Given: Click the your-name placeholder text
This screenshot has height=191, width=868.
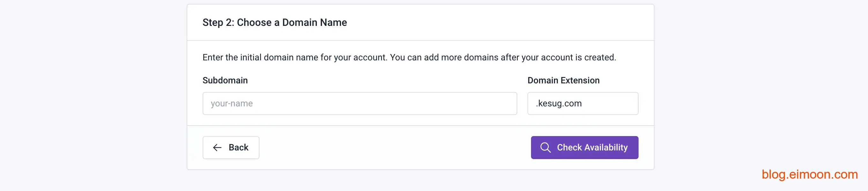Looking at the screenshot, I should coord(231,103).
